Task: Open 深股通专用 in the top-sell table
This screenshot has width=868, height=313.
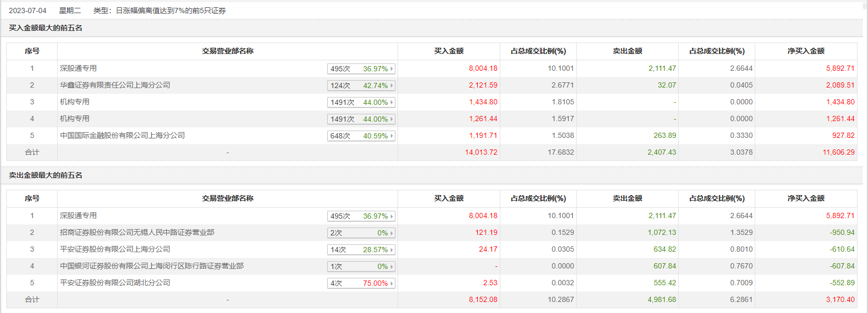Action: tap(78, 215)
